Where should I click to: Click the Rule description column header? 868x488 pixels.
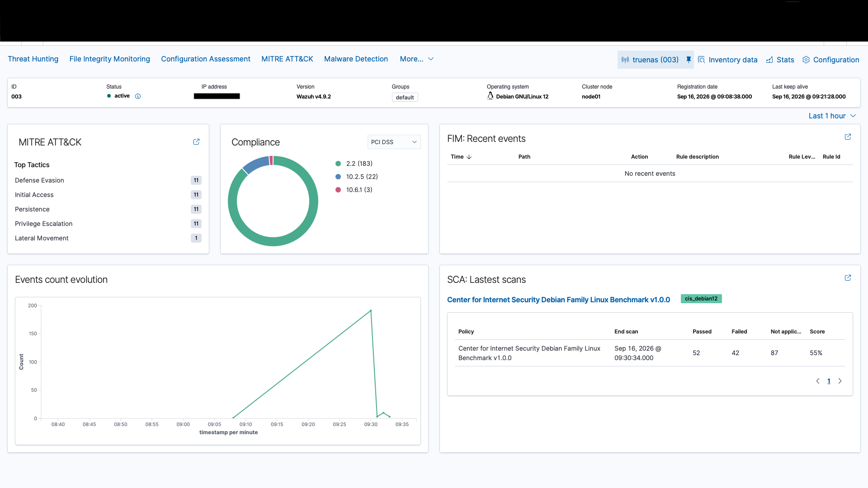point(697,157)
